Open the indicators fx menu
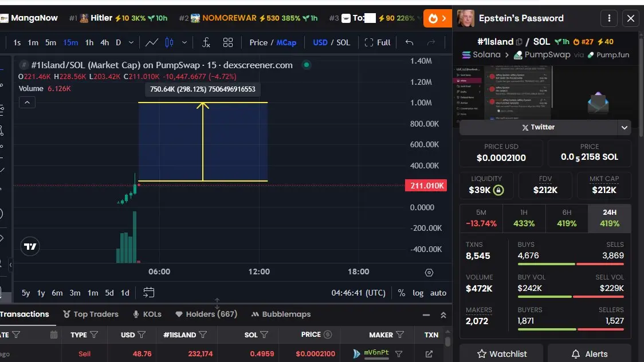644x362 pixels. click(206, 42)
